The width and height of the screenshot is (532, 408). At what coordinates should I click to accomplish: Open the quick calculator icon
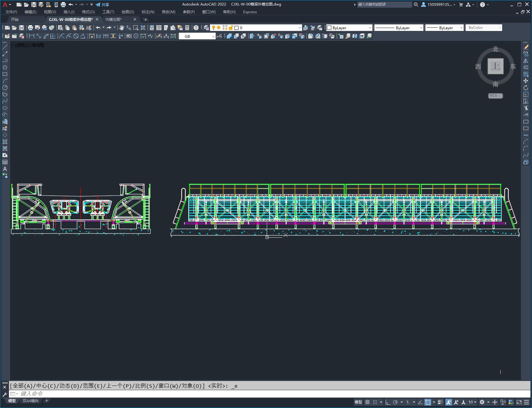coord(187,28)
